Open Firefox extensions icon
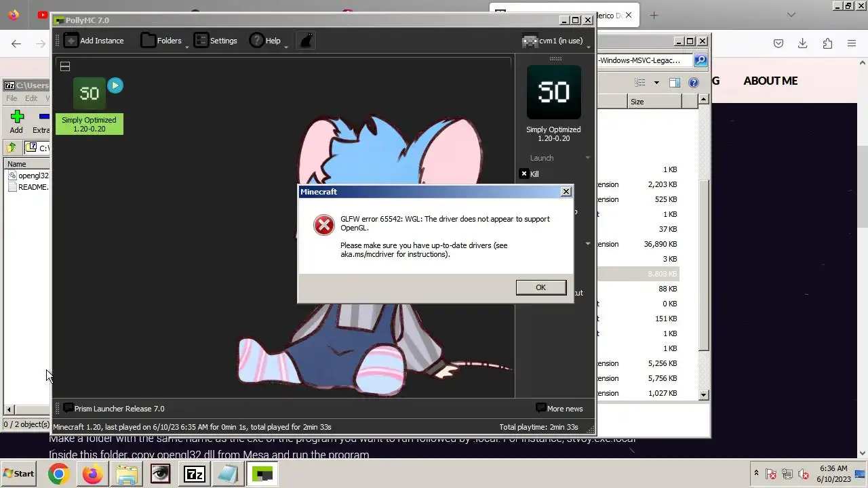Image resolution: width=868 pixels, height=488 pixels. click(x=827, y=43)
